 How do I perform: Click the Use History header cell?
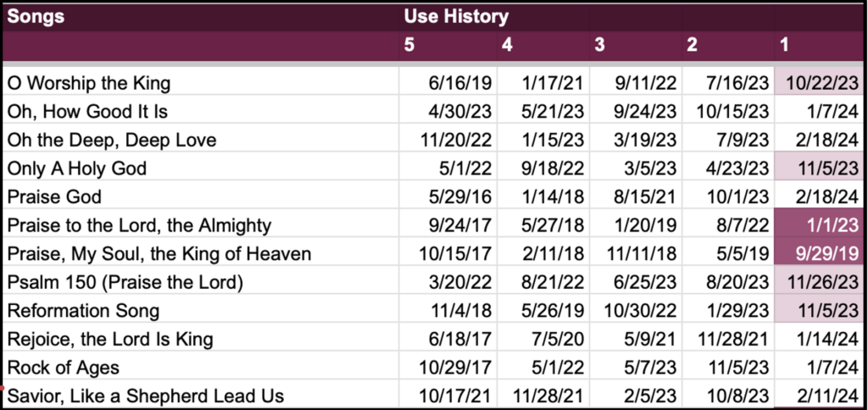455,15
